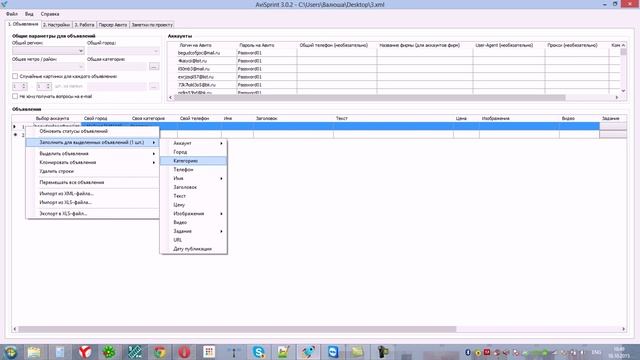Select Заголовок in the fill submenu
640x360 pixels.
pos(193,187)
